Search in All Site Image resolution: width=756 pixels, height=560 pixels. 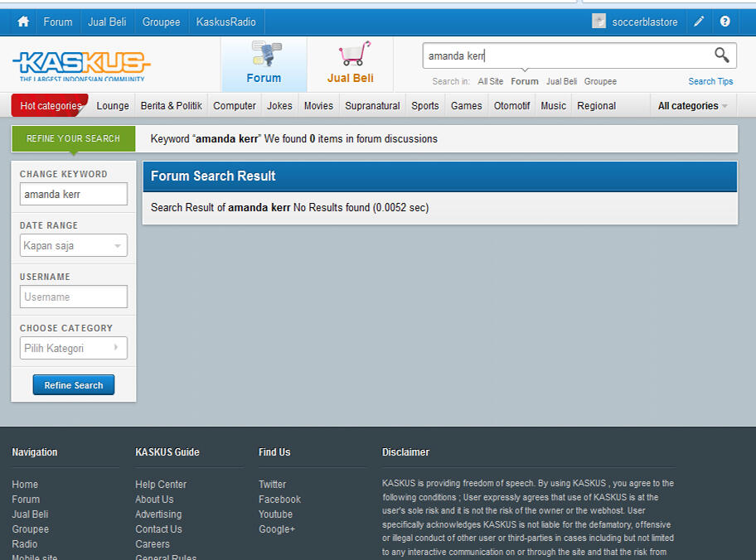pyautogui.click(x=491, y=81)
